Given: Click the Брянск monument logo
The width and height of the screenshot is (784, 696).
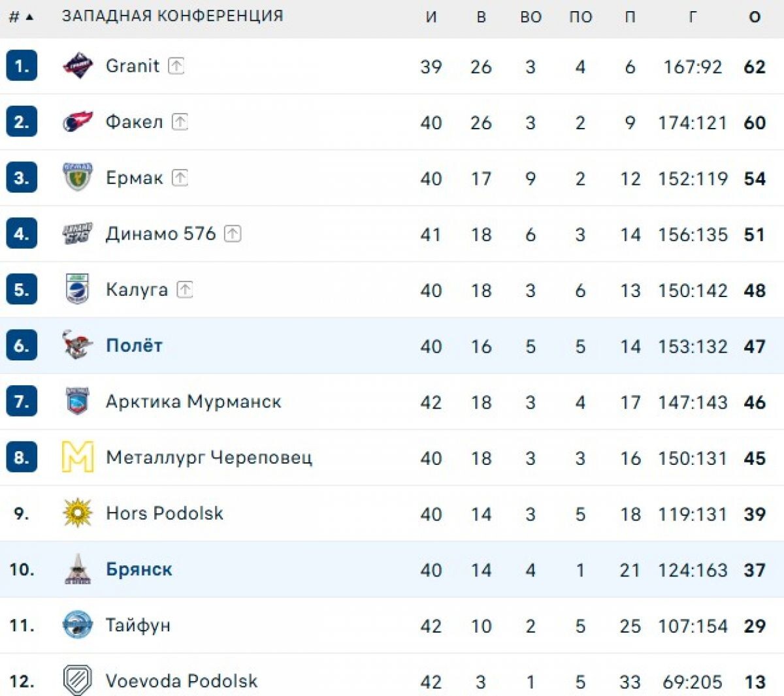Looking at the screenshot, I should click(x=78, y=569).
